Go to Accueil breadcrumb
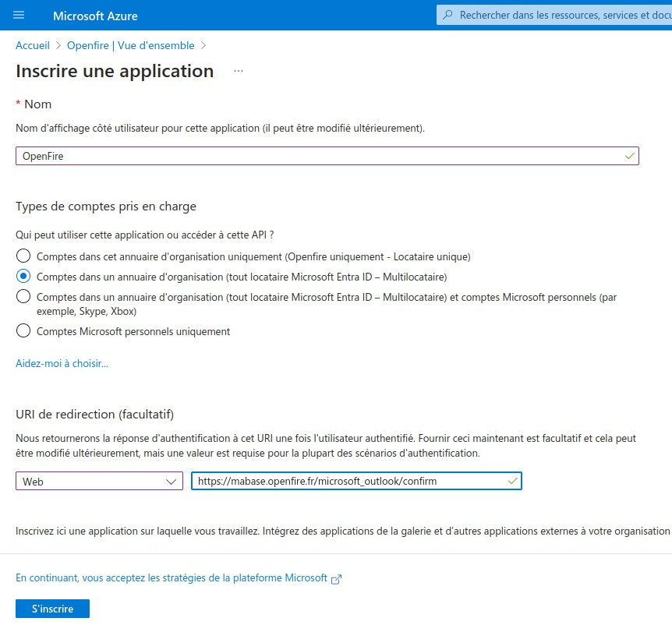This screenshot has width=672, height=625. click(33, 45)
